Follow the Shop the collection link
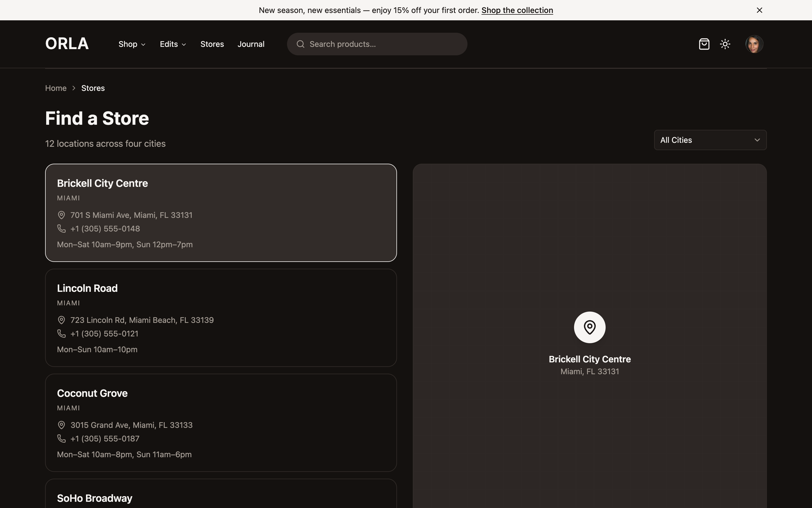This screenshot has height=508, width=812. [517, 10]
